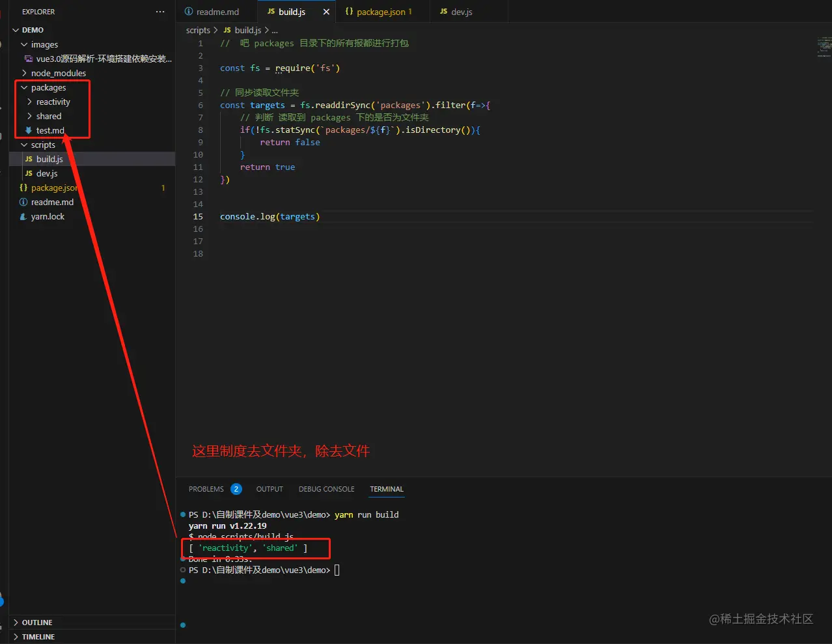The image size is (832, 644).
Task: Click the breadcrumb ellipsis after build.js
Action: click(x=275, y=31)
